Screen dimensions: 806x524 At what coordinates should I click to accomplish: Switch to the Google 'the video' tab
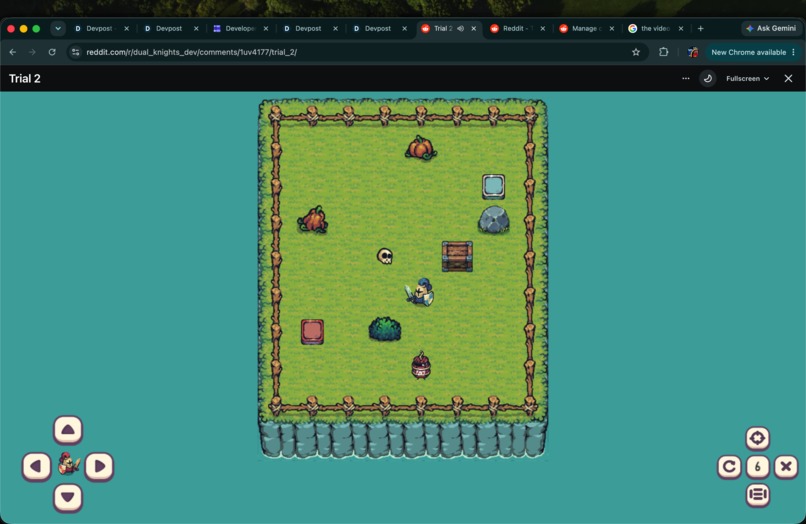[656, 29]
